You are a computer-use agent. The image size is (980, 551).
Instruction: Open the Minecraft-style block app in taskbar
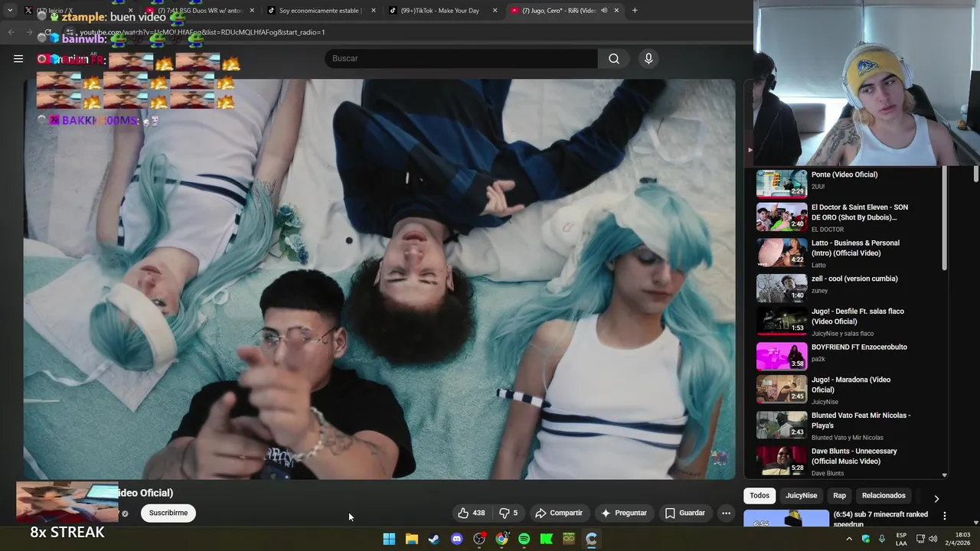[569, 539]
